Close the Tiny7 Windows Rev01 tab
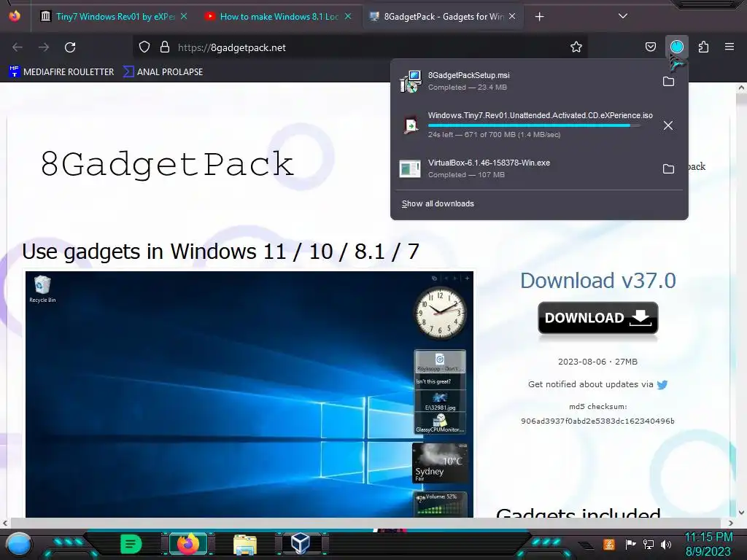Image resolution: width=747 pixels, height=560 pixels. point(184,16)
